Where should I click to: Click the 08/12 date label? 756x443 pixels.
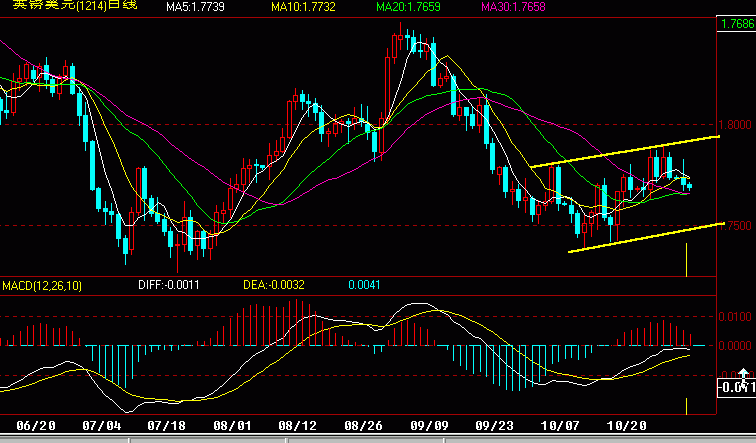tap(297, 426)
